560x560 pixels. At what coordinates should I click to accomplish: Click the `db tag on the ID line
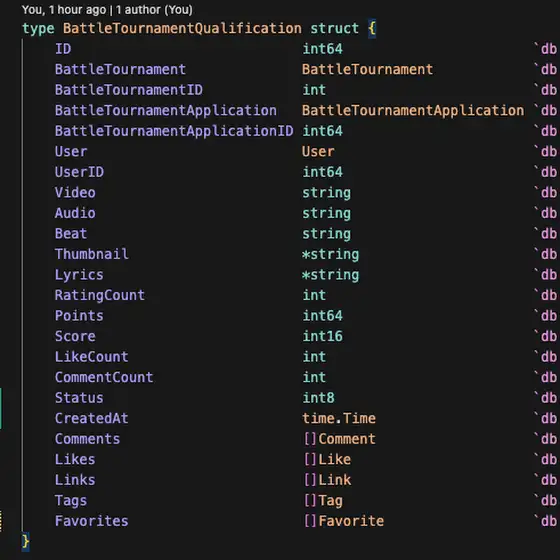pyautogui.click(x=545, y=49)
